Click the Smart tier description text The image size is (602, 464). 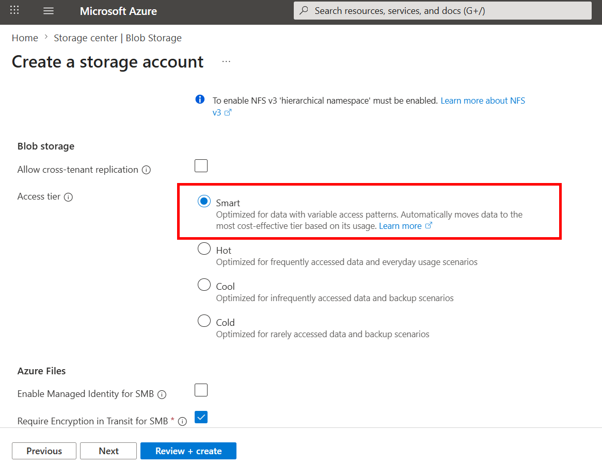tap(369, 220)
